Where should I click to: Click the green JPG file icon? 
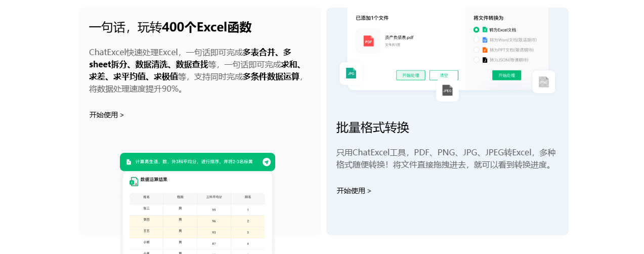point(351,73)
